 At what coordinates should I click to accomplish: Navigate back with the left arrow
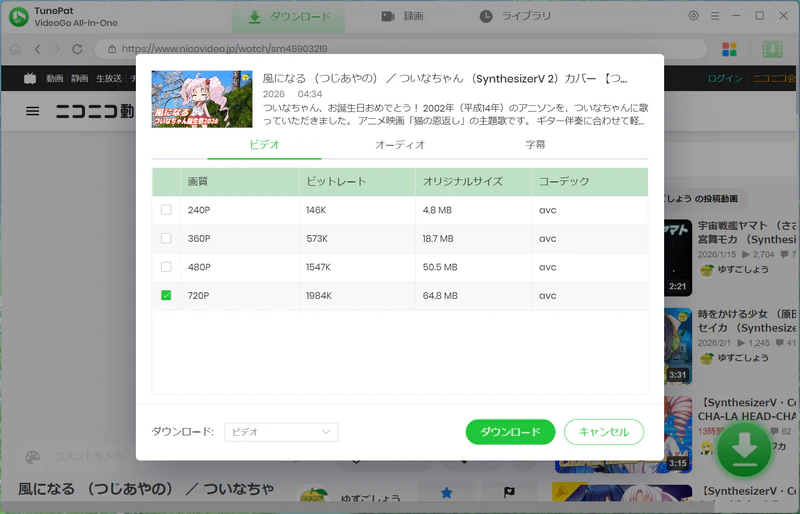tap(37, 49)
